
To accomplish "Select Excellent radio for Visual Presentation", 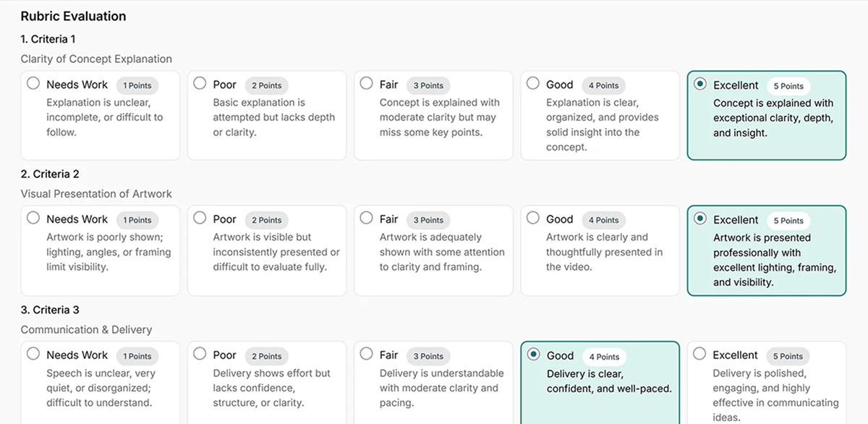I will tap(699, 219).
